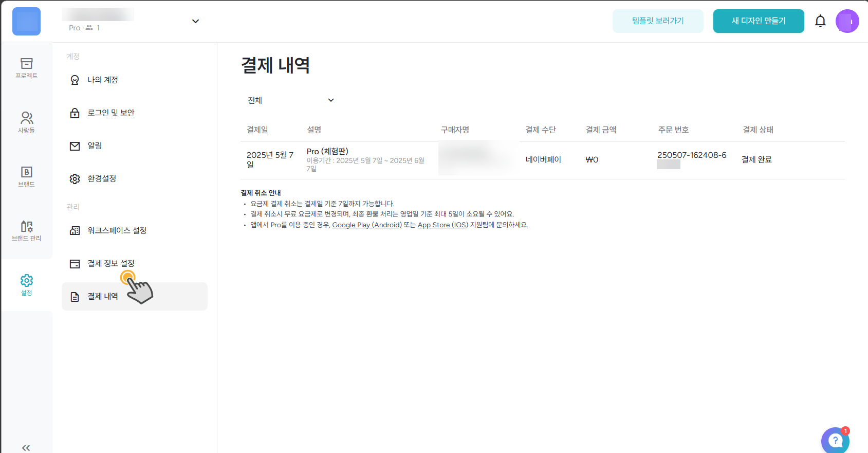Open the purple profile avatar

[x=847, y=21]
